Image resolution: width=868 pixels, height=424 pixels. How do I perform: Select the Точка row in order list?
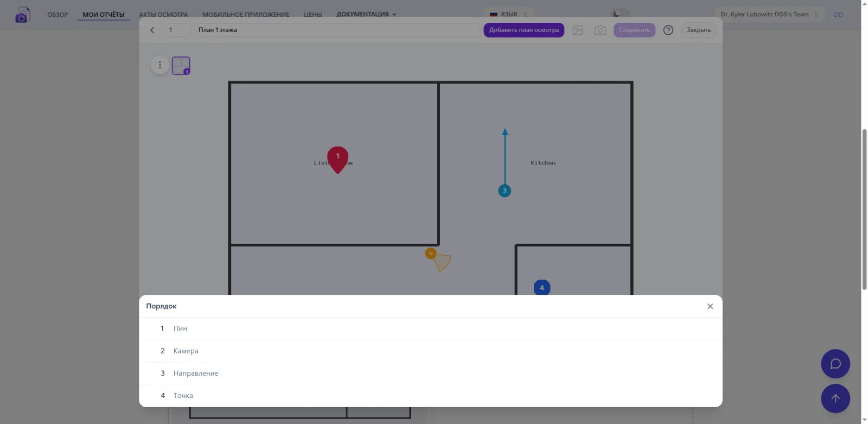click(431, 396)
